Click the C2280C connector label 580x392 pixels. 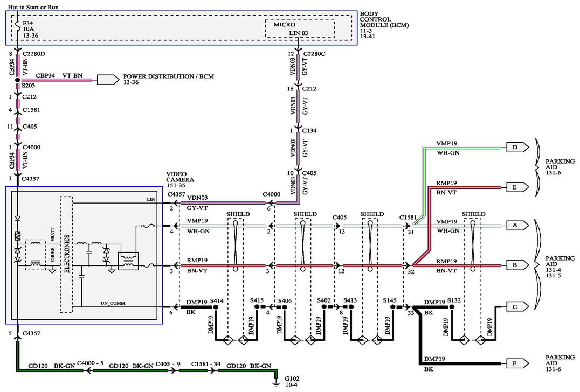(314, 54)
